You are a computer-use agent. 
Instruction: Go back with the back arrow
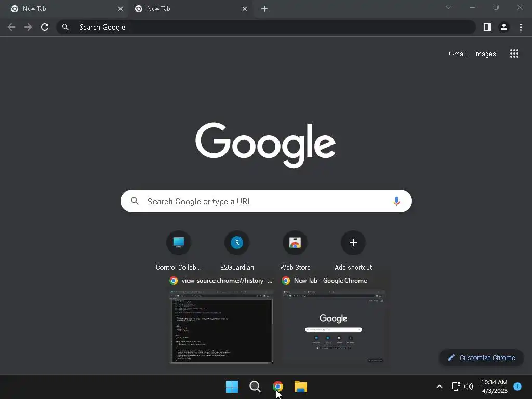coord(11,27)
